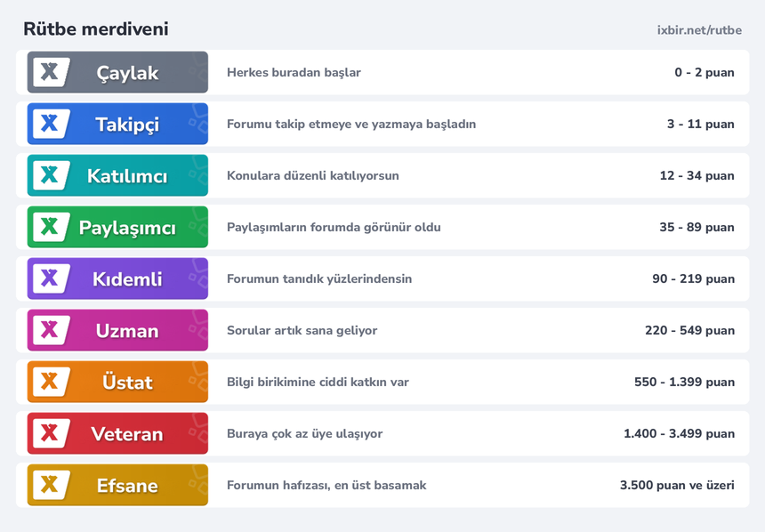Image resolution: width=765 pixels, height=532 pixels.
Task: Click the X logo icon on Çaylak badge
Action: [x=52, y=72]
